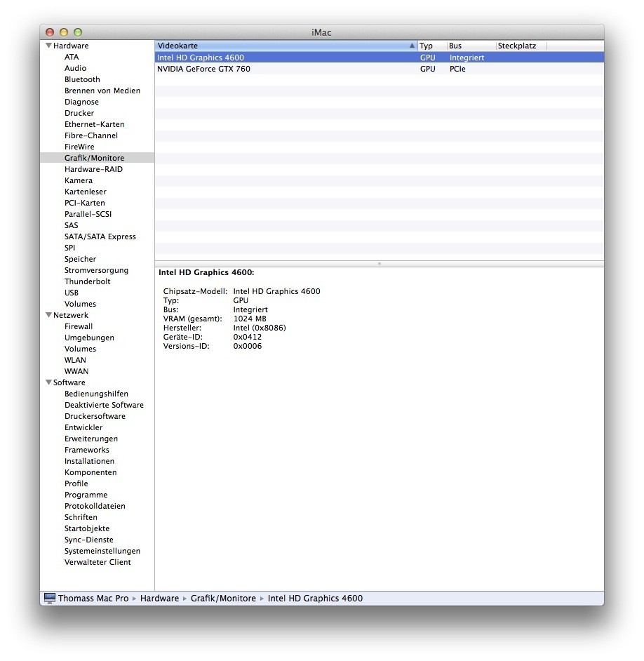Select the Intel HD Graphics 4600 row
The width and height of the screenshot is (644, 661).
[380, 58]
